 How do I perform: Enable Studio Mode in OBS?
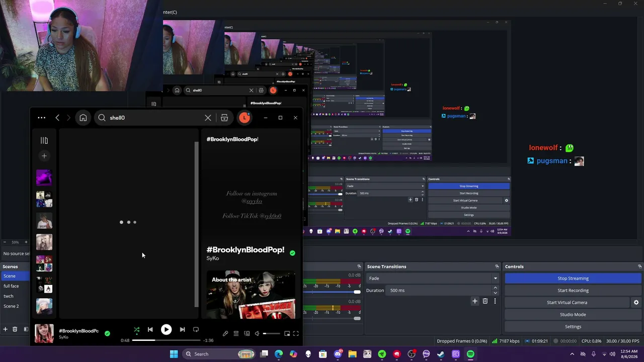tap(573, 315)
